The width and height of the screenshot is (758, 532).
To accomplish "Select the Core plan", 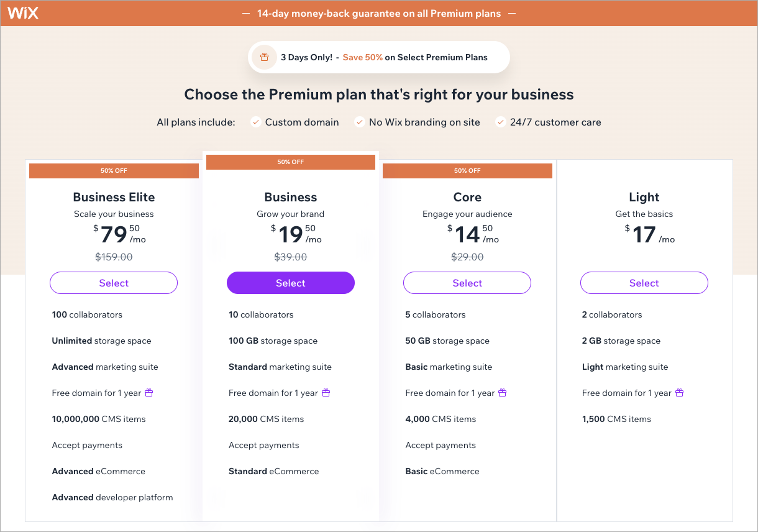I will pos(467,283).
